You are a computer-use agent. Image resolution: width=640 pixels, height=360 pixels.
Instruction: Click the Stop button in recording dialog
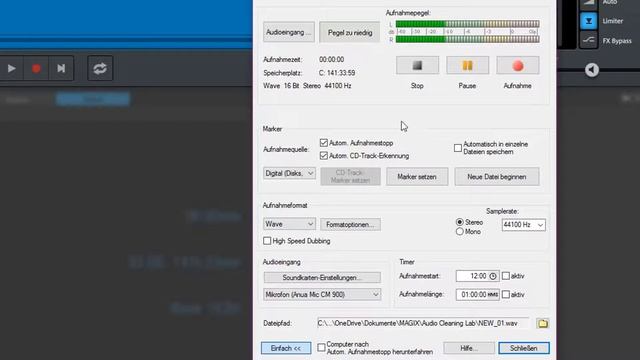click(x=417, y=65)
